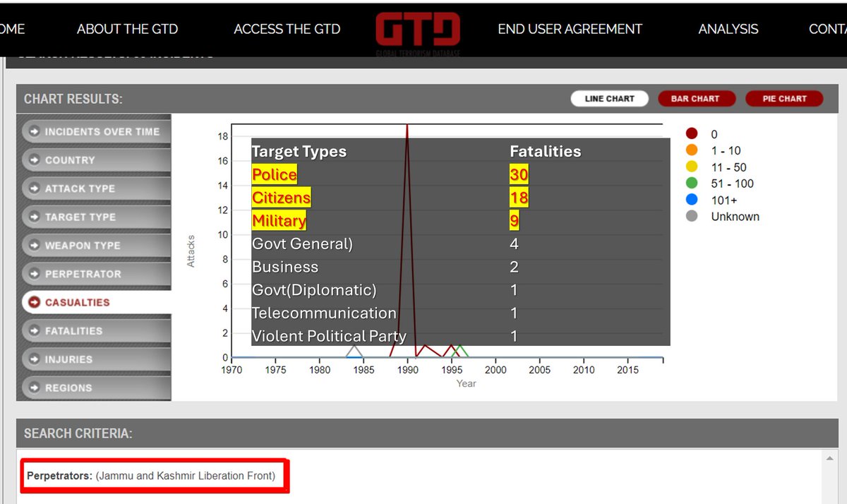Click the scrollbar up arrow in Search Criteria
The height and width of the screenshot is (504, 847).
coord(830,459)
